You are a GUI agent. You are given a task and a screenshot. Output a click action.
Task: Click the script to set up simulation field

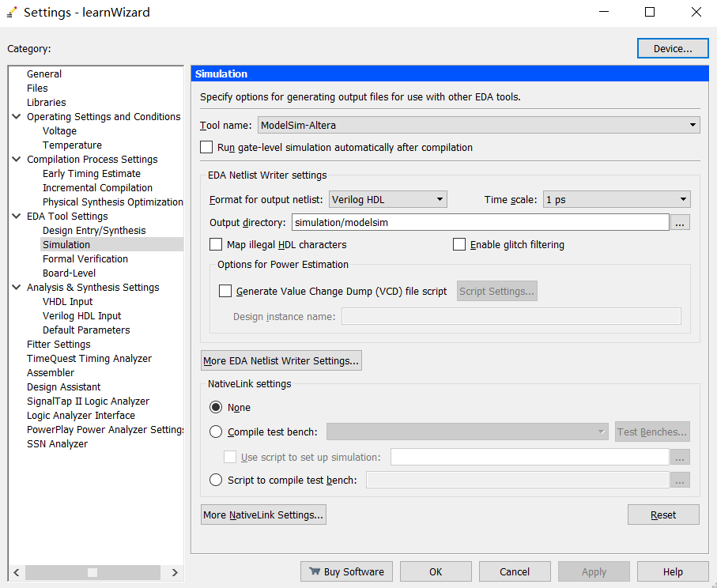(x=530, y=457)
